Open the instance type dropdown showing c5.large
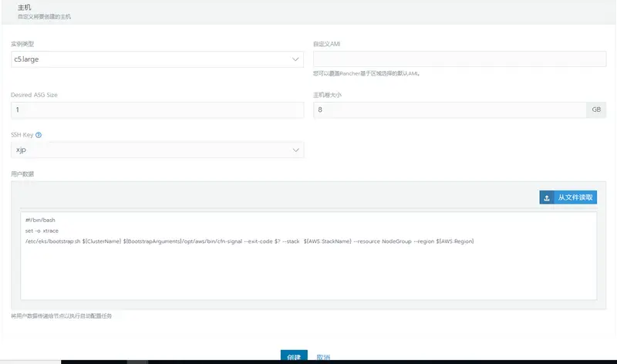The image size is (617, 364). [157, 59]
